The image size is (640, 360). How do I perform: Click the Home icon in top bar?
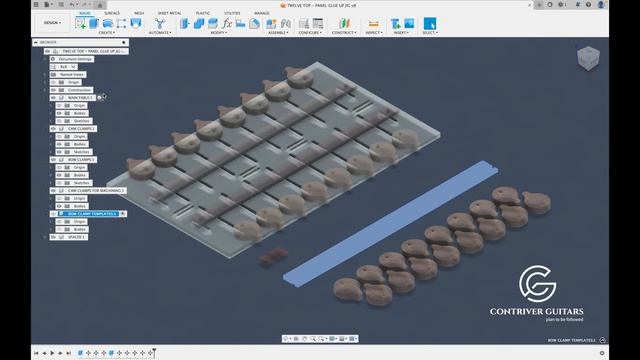click(100, 5)
